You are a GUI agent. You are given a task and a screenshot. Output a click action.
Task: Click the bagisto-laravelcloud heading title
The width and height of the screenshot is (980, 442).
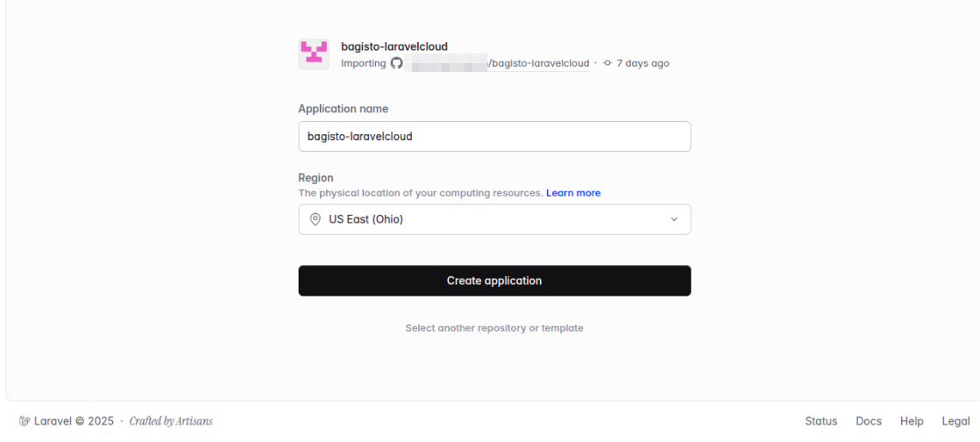pyautogui.click(x=394, y=46)
